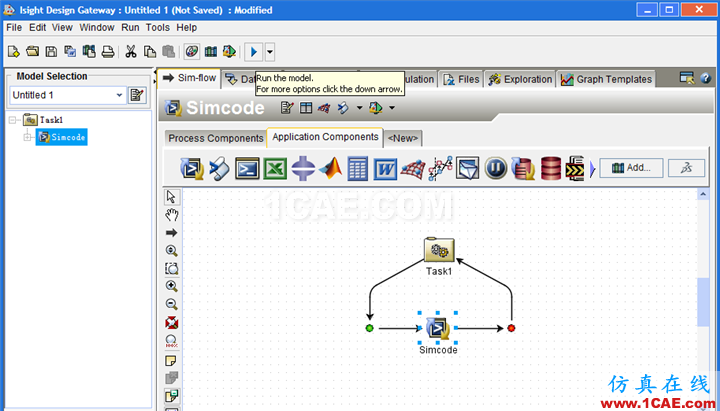
Task: Expand the Simcode tree node
Action: [x=28, y=137]
